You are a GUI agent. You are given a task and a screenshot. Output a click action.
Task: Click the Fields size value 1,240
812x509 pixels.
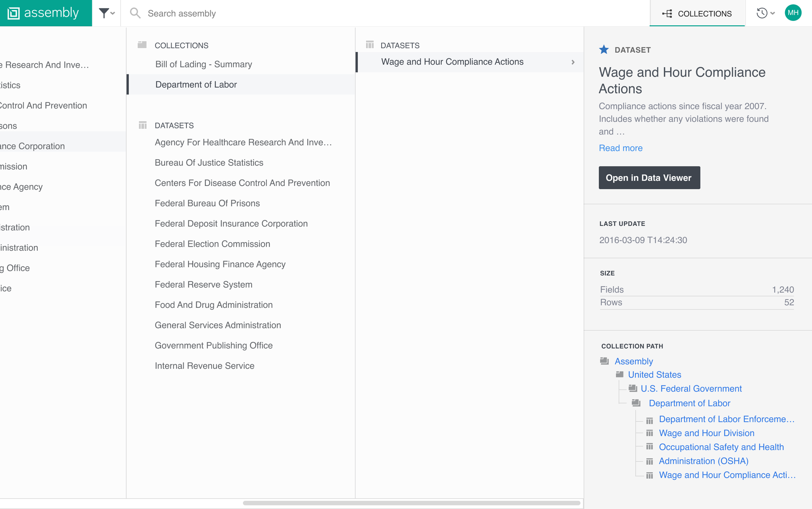pos(783,290)
